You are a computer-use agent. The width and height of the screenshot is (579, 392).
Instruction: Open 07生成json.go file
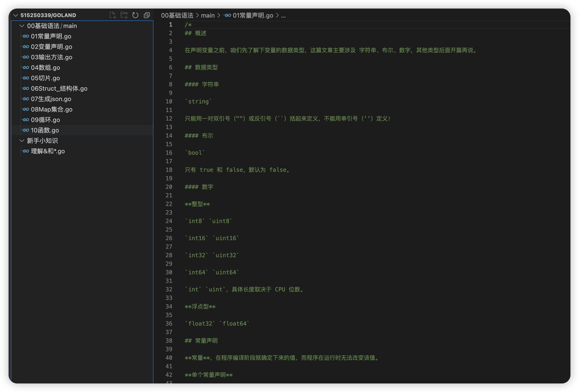click(51, 99)
